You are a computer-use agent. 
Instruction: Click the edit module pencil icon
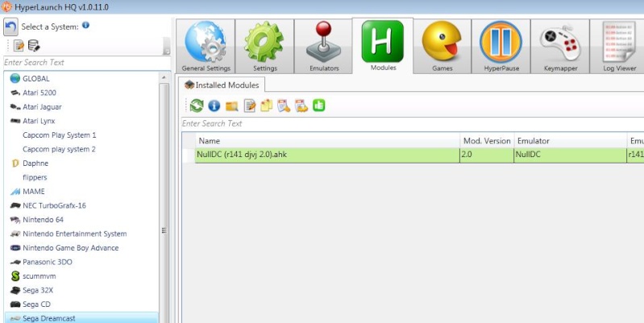(249, 106)
